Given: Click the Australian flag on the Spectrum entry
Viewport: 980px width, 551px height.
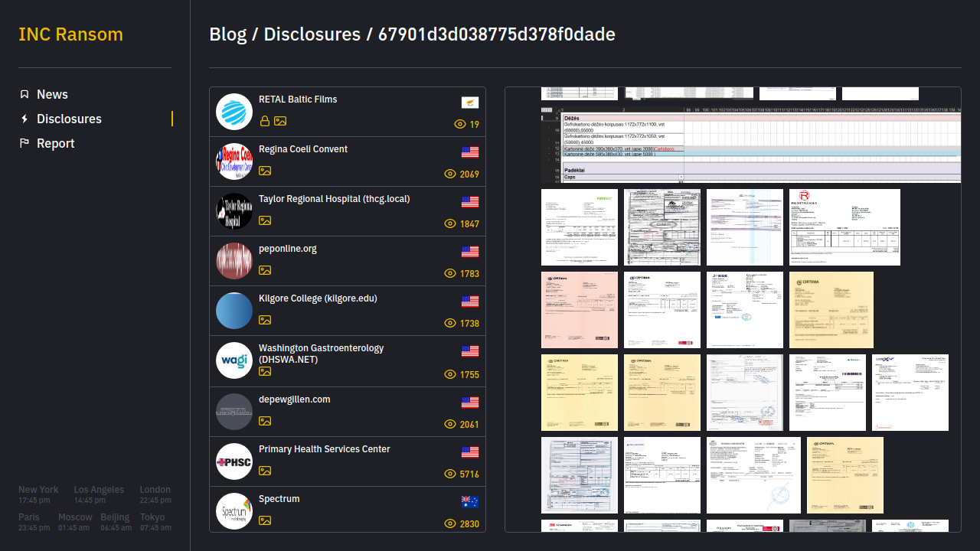Looking at the screenshot, I should coord(470,502).
